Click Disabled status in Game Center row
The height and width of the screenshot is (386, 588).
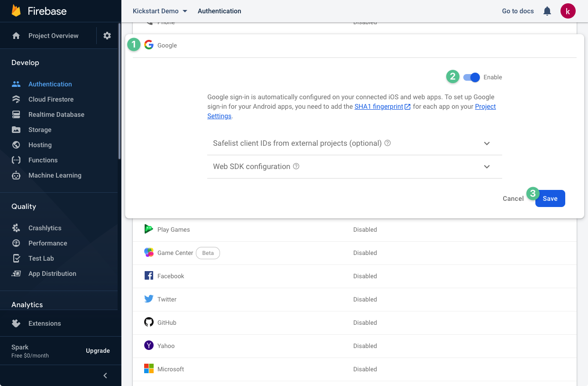365,253
